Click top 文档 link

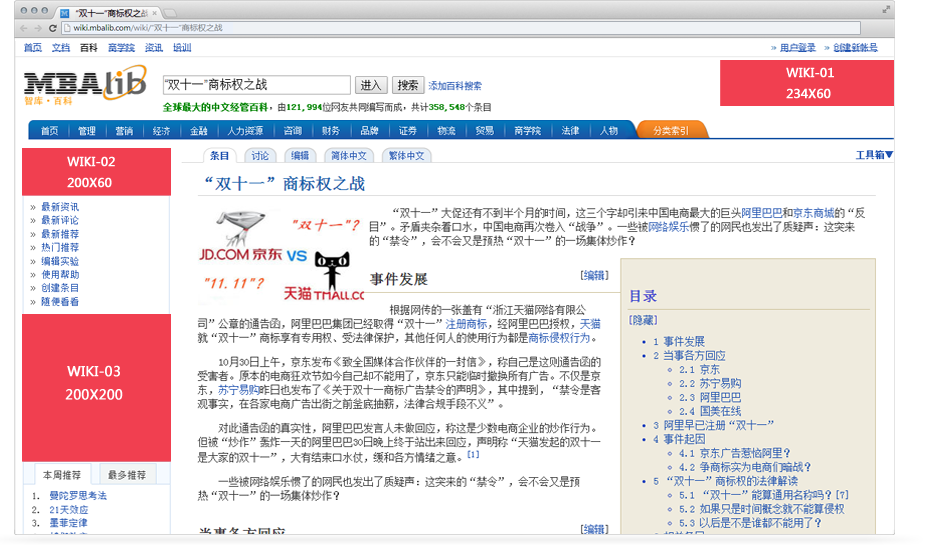[x=60, y=48]
